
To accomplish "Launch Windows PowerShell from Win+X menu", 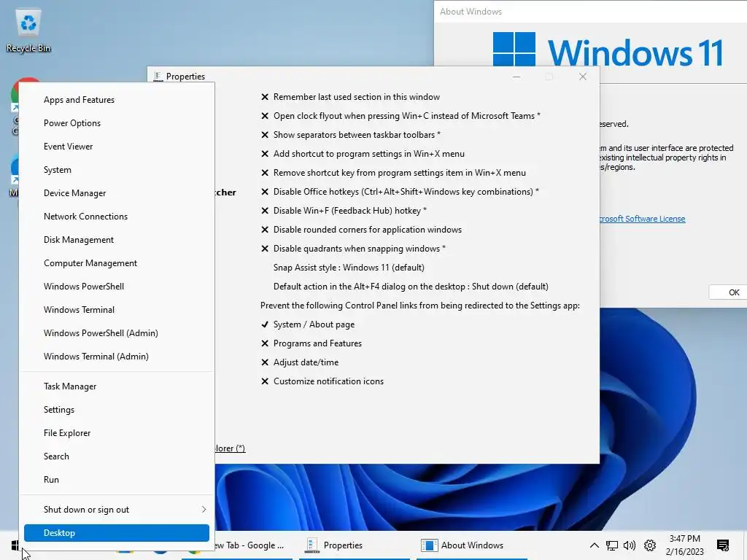I will 117,286.
